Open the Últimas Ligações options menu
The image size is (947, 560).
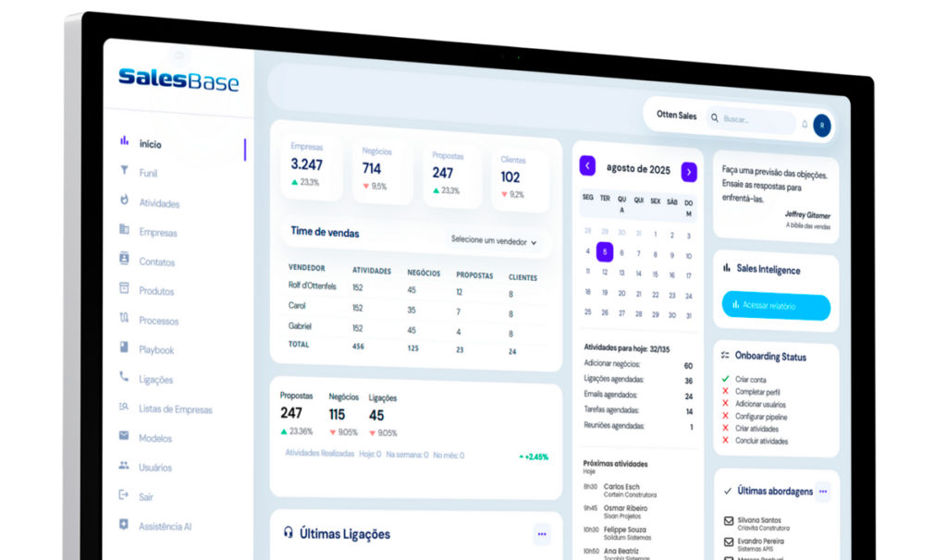tap(542, 533)
